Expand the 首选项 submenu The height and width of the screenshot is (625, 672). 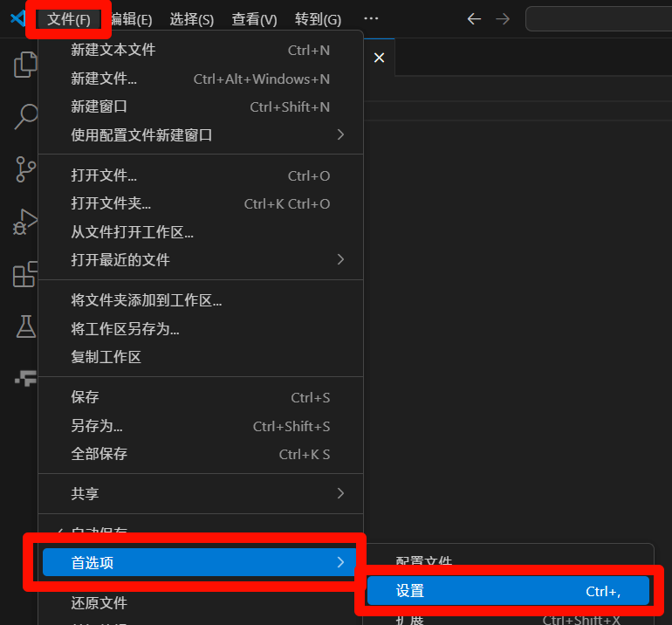[200, 562]
